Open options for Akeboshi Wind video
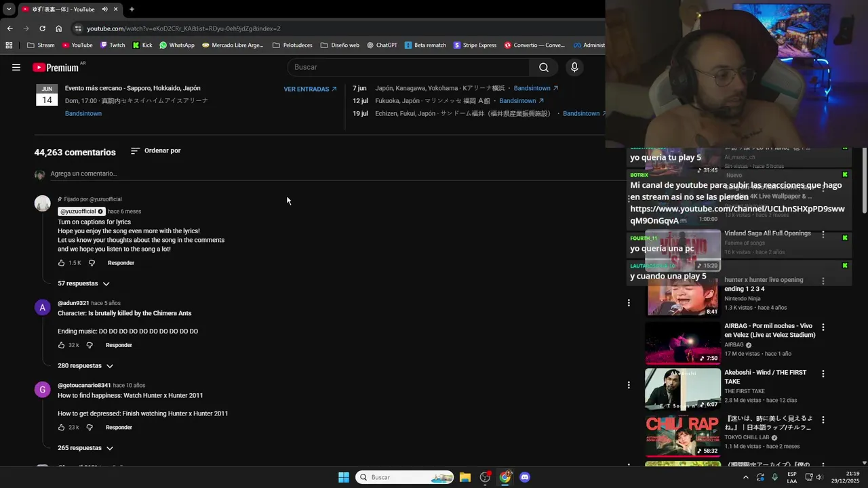 [x=823, y=373]
